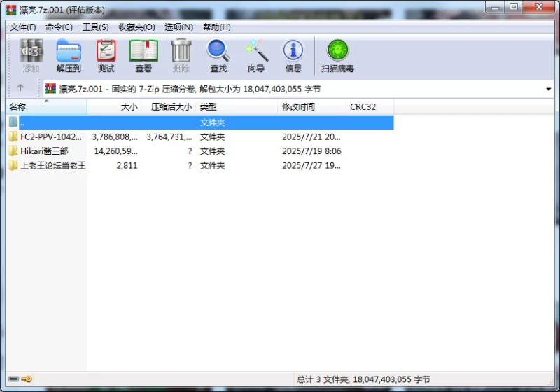Click size value 14,260,59...
This screenshot has height=392, width=560.
click(x=115, y=151)
